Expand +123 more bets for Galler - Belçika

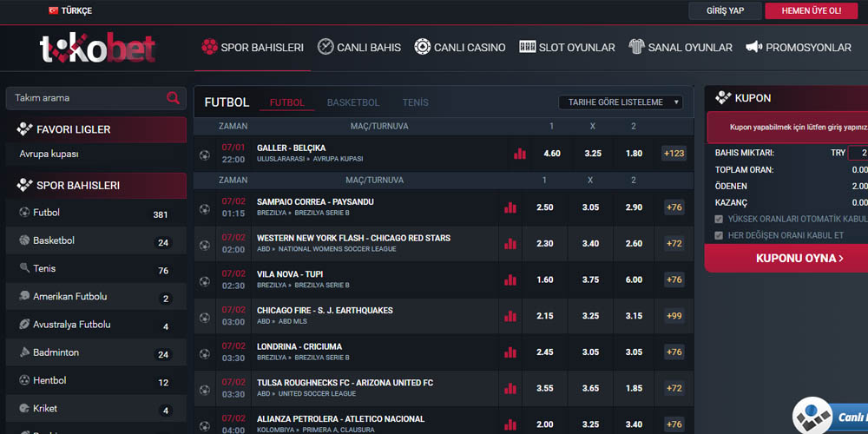tap(674, 154)
